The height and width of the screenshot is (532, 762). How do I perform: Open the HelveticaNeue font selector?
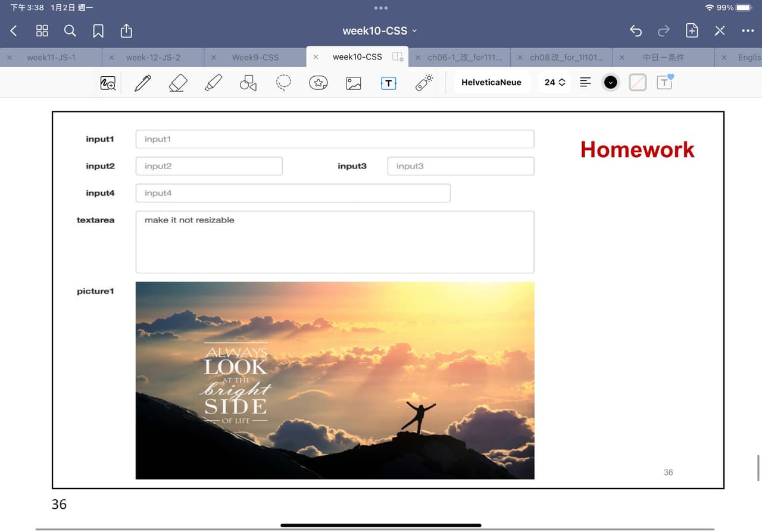[x=492, y=82]
